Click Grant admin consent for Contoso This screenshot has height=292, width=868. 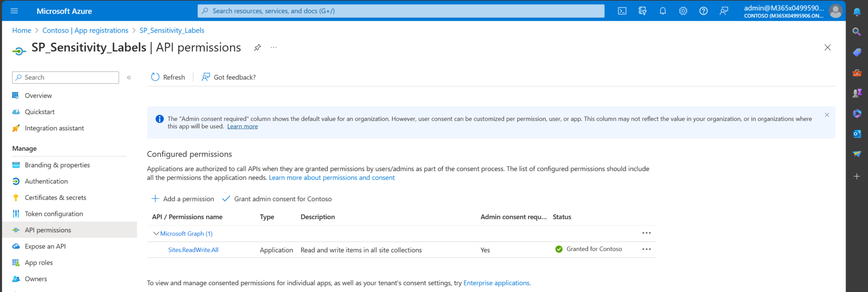277,199
